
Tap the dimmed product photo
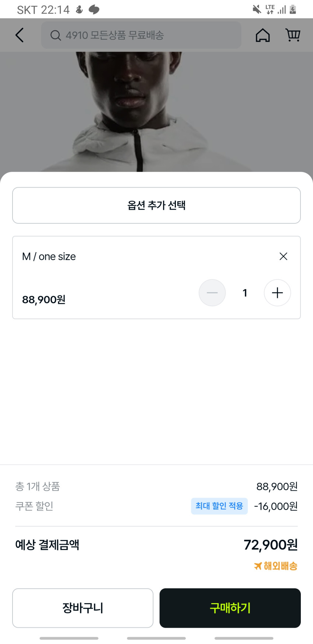click(x=156, y=111)
